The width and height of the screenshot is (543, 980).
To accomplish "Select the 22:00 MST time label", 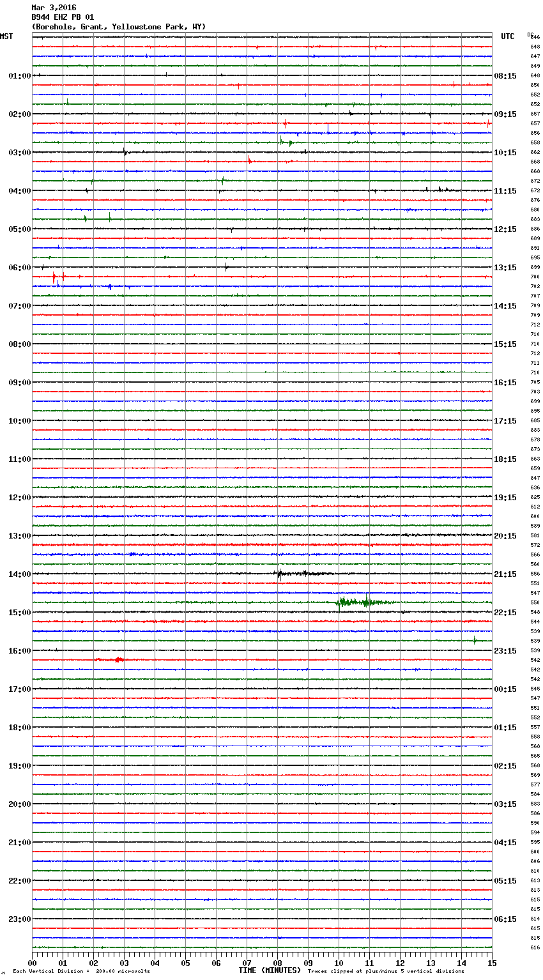I will 20,881.
